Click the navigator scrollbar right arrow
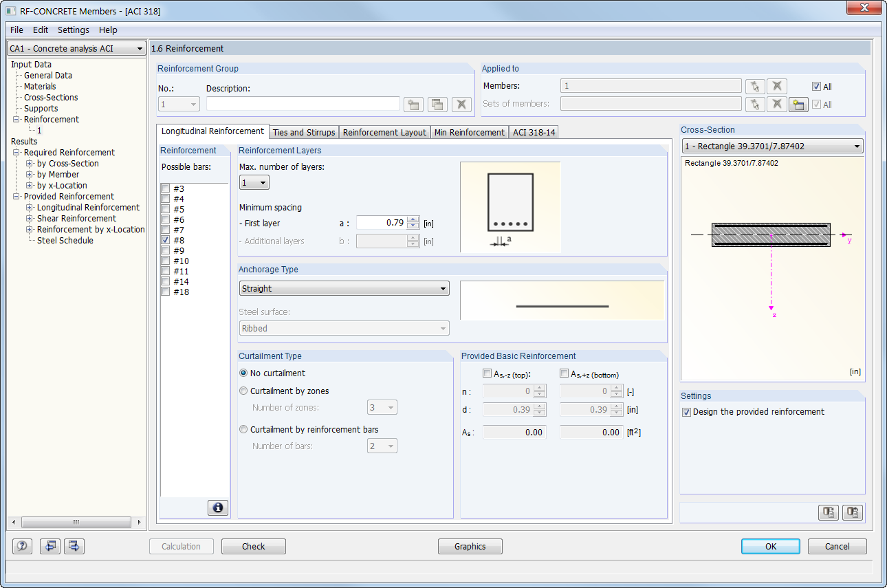Screen dimensions: 887x588 140,522
